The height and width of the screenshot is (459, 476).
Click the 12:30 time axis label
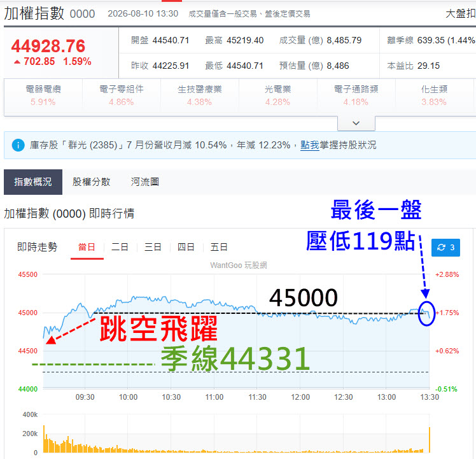(344, 397)
